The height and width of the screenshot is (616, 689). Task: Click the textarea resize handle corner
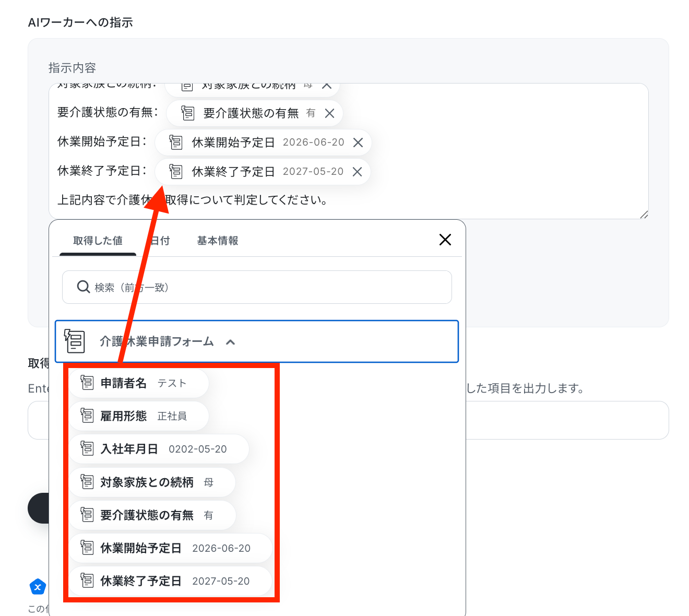coord(644,215)
